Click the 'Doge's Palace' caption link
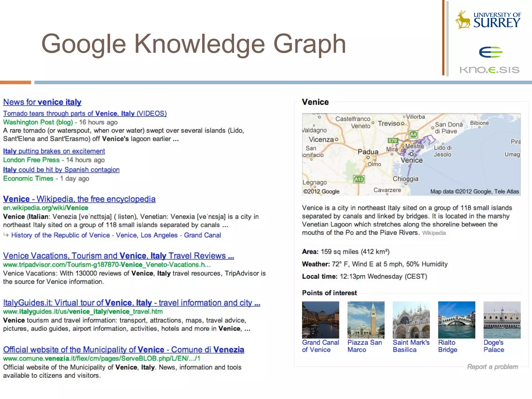The height and width of the screenshot is (399, 532). pyautogui.click(x=494, y=346)
